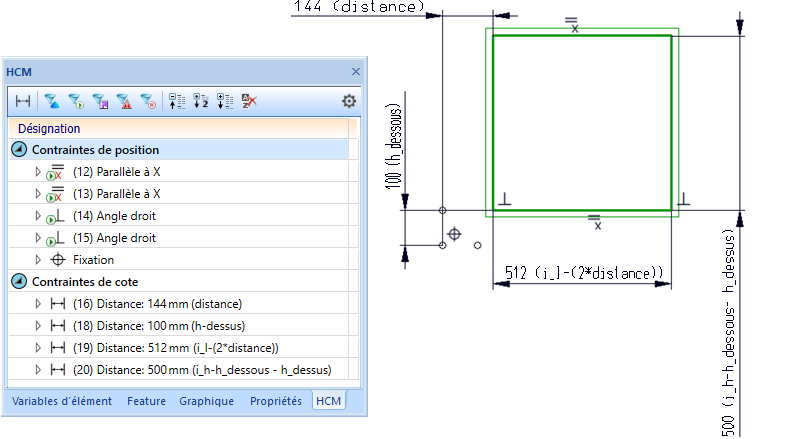Screen dimensions: 788x439
Task: Click the dimension constraint tool in HCM toolbar
Action: [x=22, y=100]
